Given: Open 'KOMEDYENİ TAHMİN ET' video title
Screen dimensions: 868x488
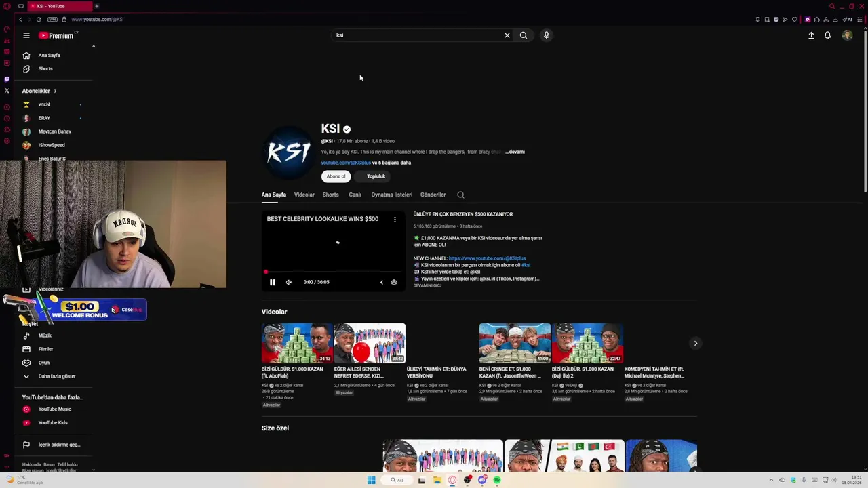Looking at the screenshot, I should (x=654, y=372).
